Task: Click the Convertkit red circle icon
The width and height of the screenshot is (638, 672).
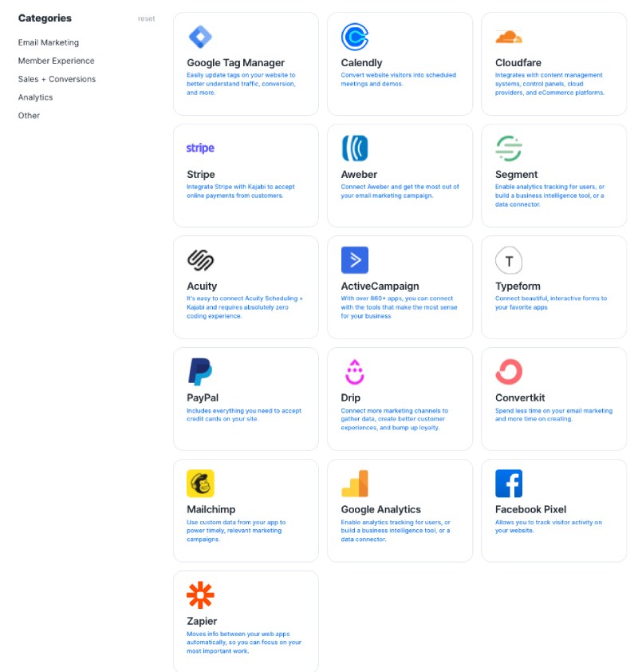Action: [x=509, y=372]
